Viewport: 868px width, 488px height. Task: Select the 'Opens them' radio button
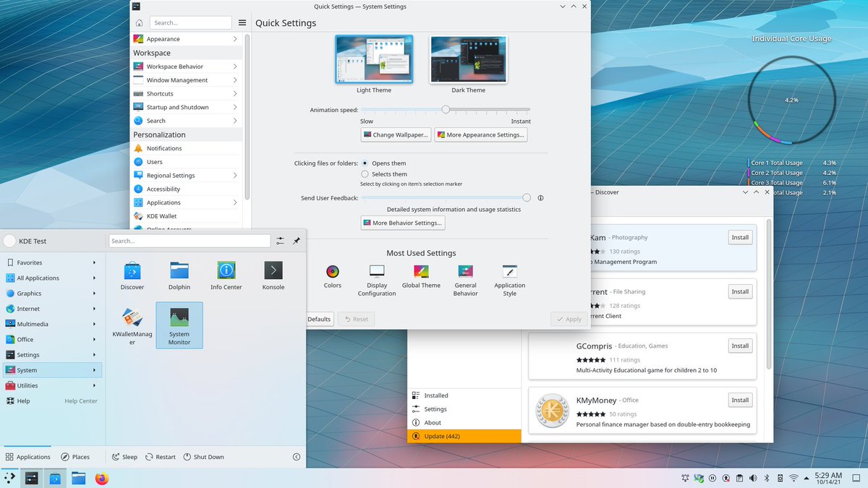click(x=365, y=163)
